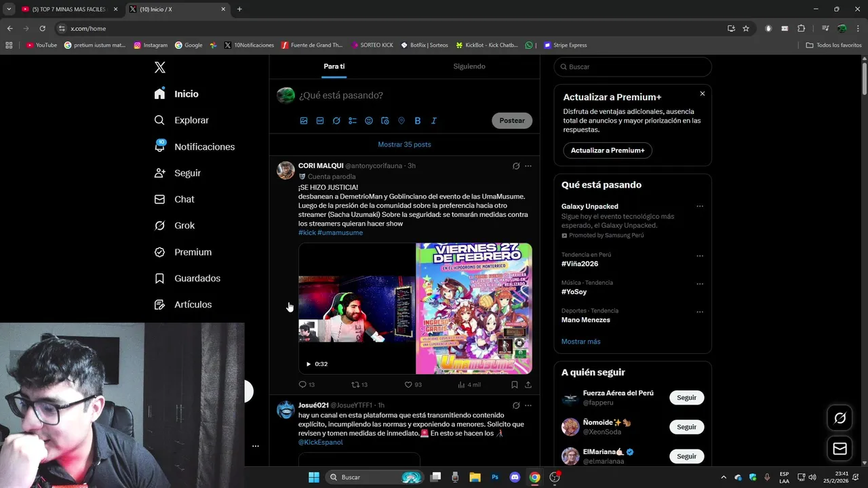Open Windows Start menu

314,477
